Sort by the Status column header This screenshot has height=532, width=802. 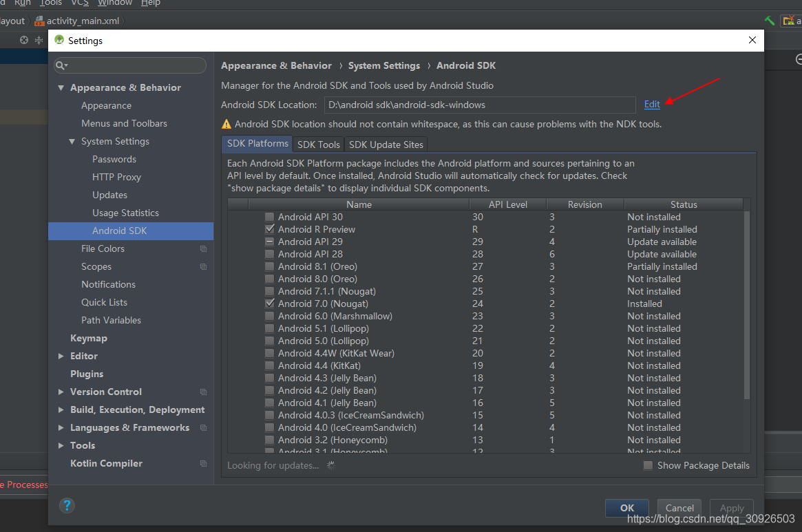[x=684, y=204]
